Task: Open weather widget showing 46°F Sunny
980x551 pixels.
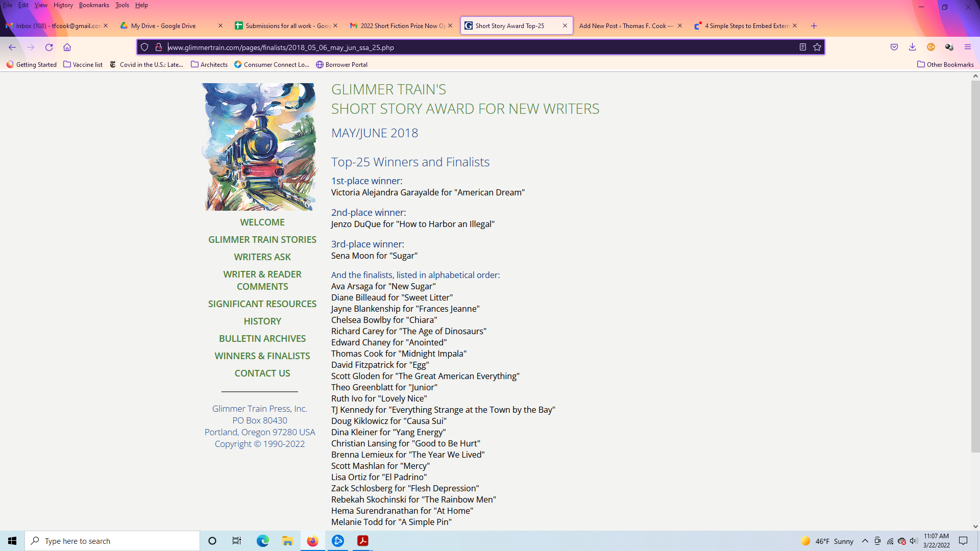Action: [x=827, y=541]
